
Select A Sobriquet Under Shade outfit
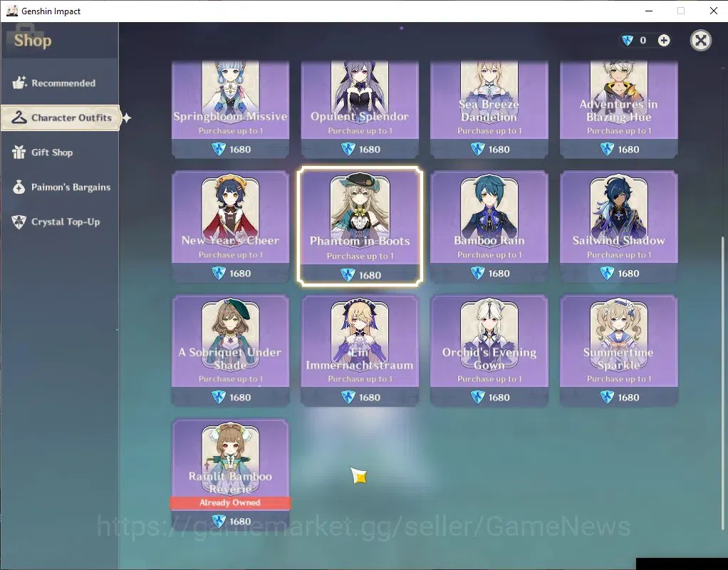click(x=230, y=351)
